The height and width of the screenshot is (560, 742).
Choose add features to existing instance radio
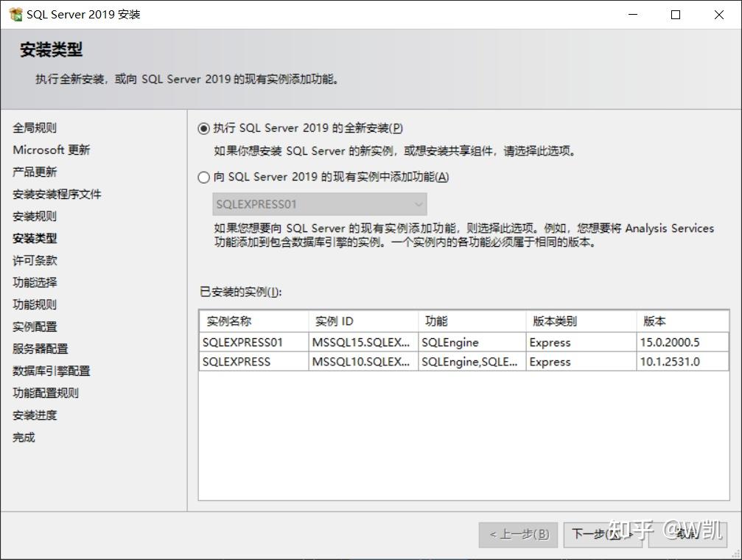click(x=204, y=177)
